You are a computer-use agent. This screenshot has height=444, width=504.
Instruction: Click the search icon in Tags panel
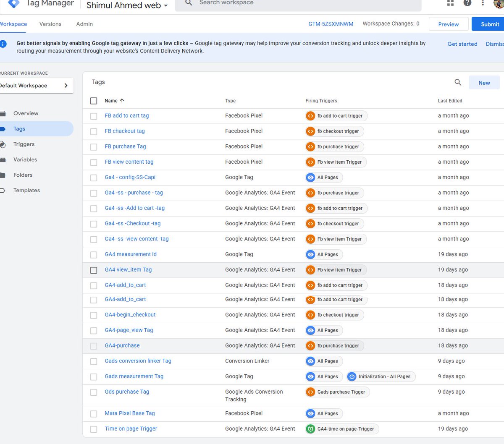[x=458, y=82]
